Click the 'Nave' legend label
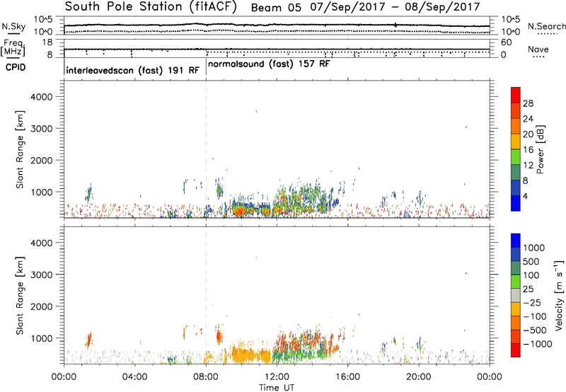The width and height of the screenshot is (566, 392). pyautogui.click(x=538, y=50)
